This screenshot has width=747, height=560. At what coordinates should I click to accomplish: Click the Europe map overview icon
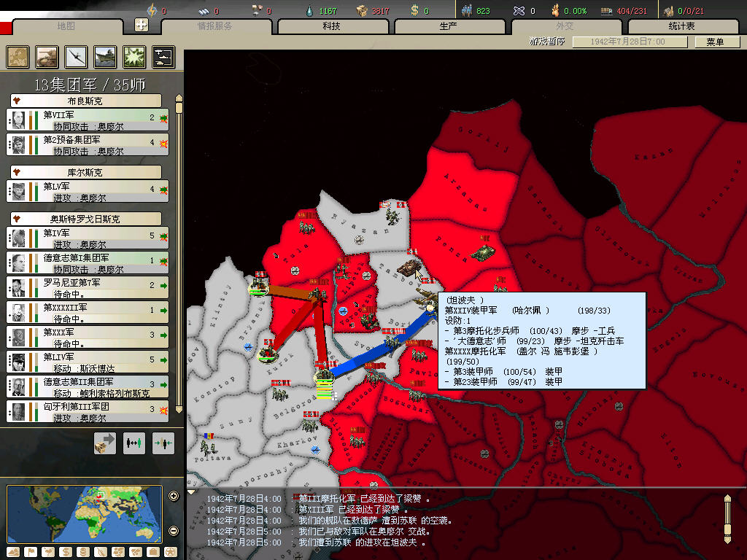click(x=18, y=56)
